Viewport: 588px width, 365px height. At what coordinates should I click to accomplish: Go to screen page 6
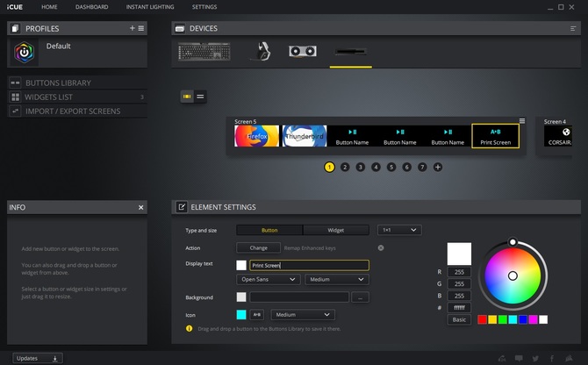407,167
